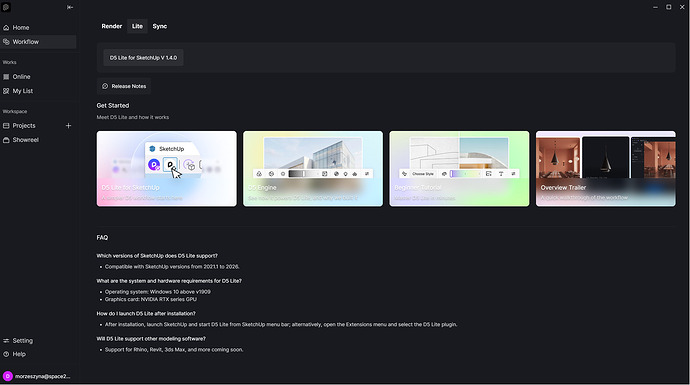The image size is (690, 385).
Task: Click the D5 logo icon at top left
Action: pyautogui.click(x=6, y=7)
